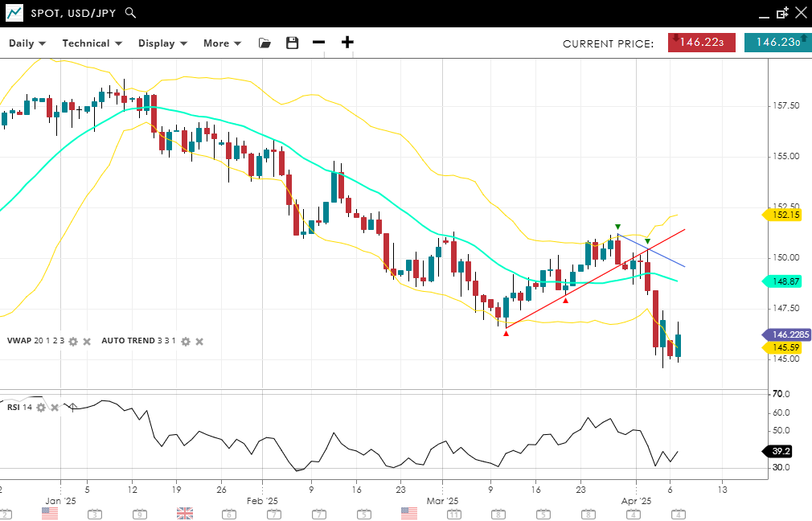Screen dimensions: 812x521
Task: Expand the Daily timeframe dropdown
Action: coord(27,43)
